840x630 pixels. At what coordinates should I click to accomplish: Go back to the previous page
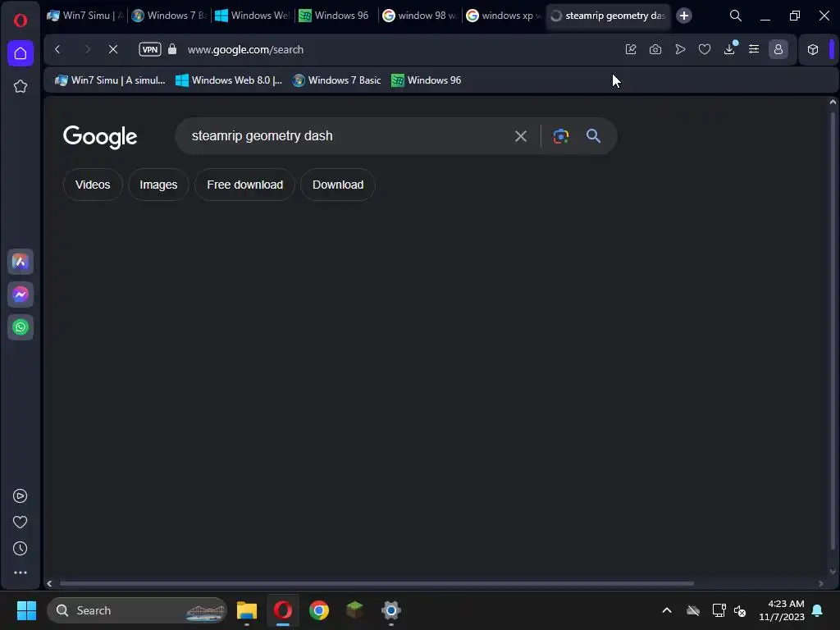(x=58, y=49)
